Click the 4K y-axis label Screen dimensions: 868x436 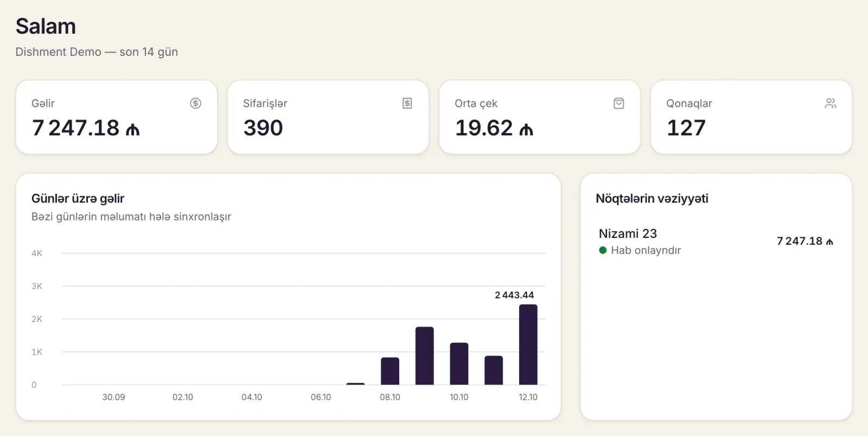tap(37, 254)
